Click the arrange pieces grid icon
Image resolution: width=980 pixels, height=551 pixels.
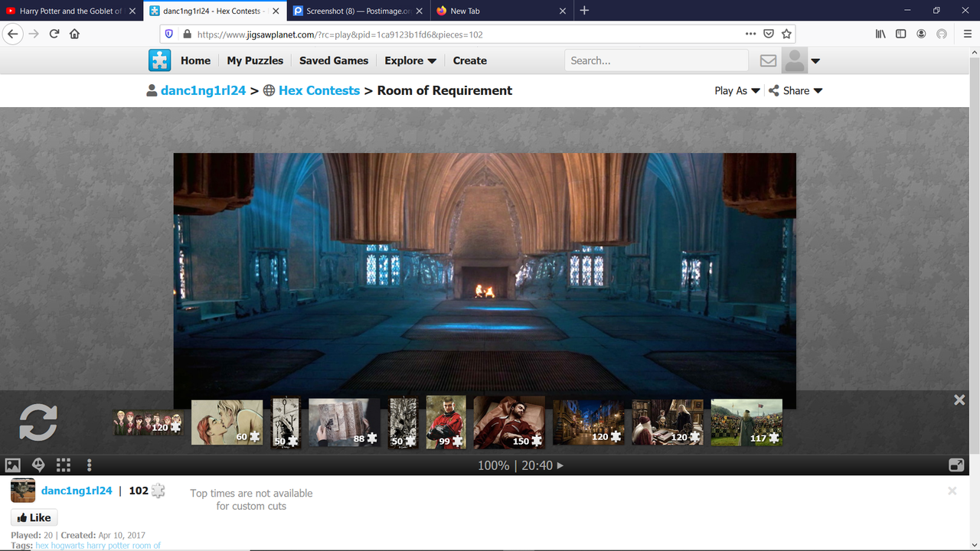(64, 465)
